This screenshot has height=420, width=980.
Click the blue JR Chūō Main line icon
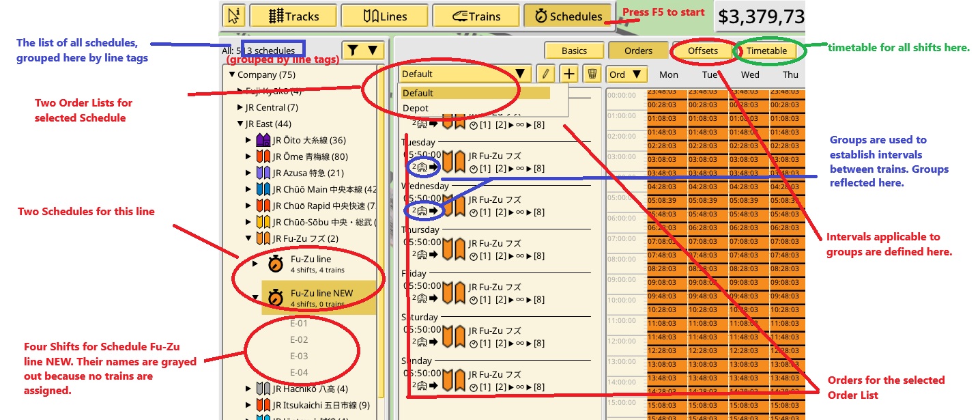coord(263,189)
